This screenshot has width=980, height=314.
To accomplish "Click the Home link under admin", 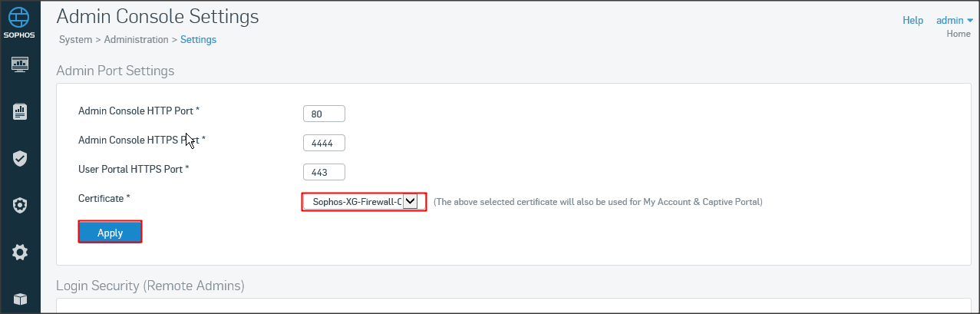I will 959,34.
